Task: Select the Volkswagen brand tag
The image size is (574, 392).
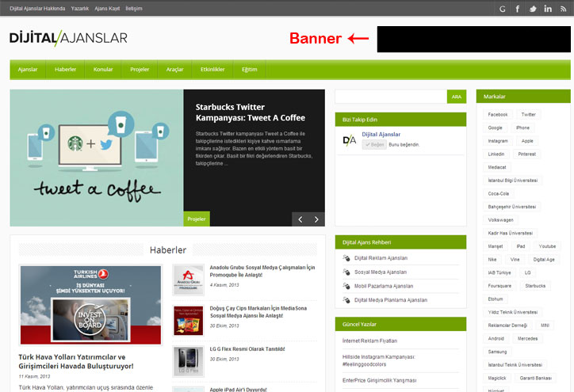Action: click(x=500, y=220)
